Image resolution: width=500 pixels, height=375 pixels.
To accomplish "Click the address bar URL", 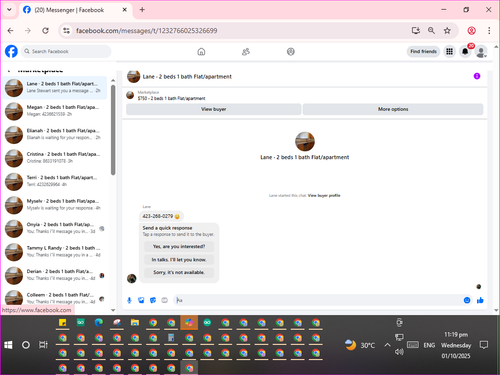I will [147, 31].
